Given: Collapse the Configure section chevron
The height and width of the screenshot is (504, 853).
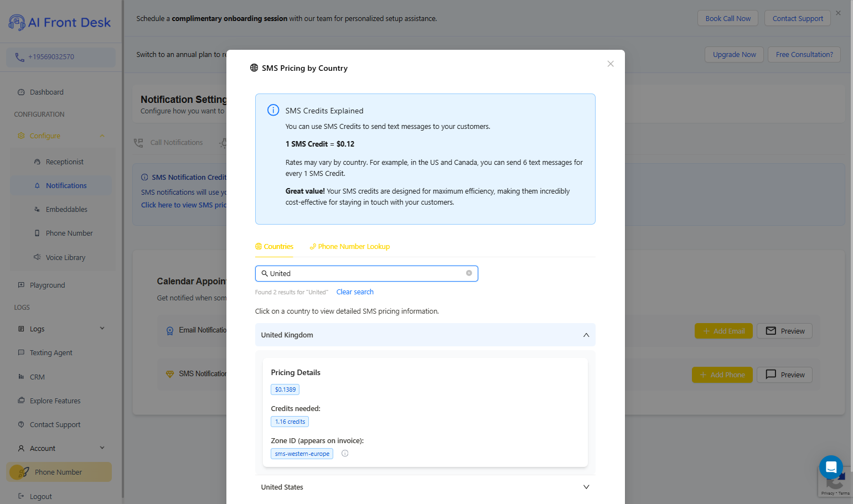Looking at the screenshot, I should [x=102, y=136].
